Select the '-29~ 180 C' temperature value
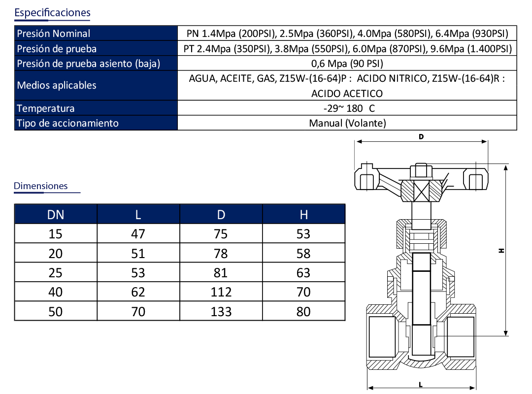This screenshot has width=532, height=394. tap(347, 108)
